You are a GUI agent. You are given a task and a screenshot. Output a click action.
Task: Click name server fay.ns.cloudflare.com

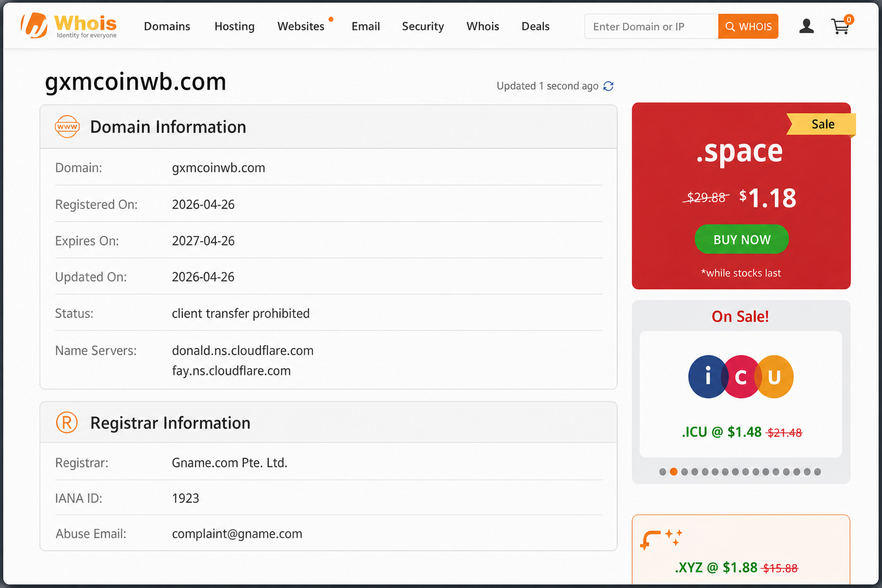(x=231, y=371)
